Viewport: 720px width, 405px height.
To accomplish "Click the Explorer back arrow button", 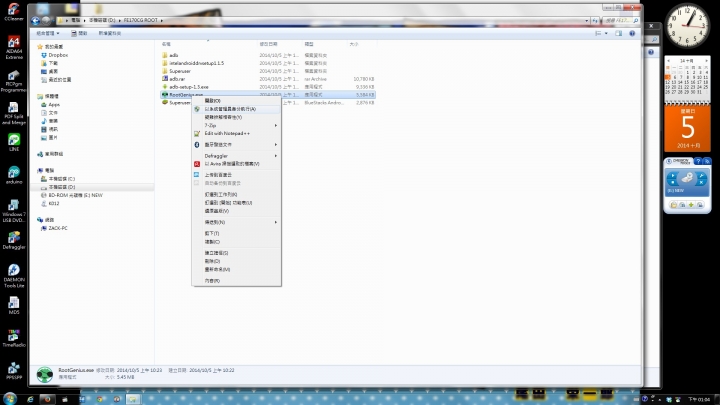I will tap(35, 20).
